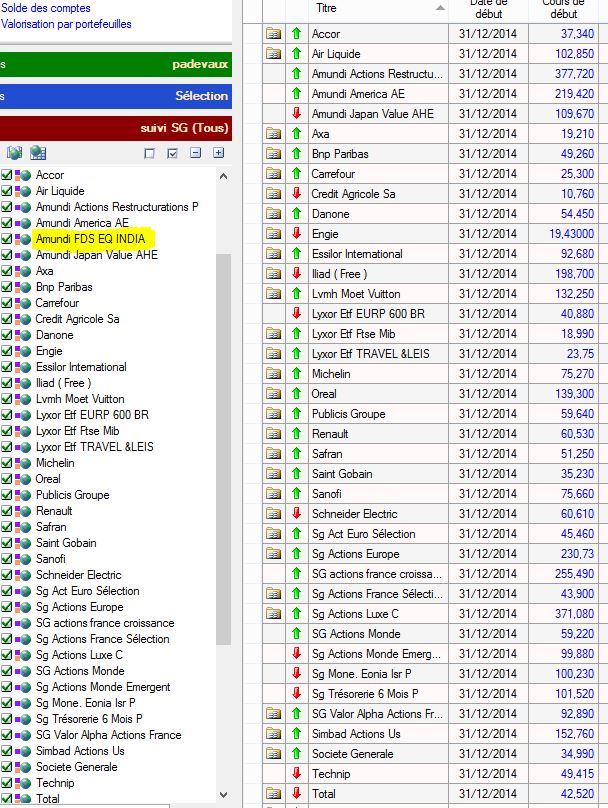608x808 pixels.
Task: Click the uncheck-all box icon above the list
Action: (150, 154)
